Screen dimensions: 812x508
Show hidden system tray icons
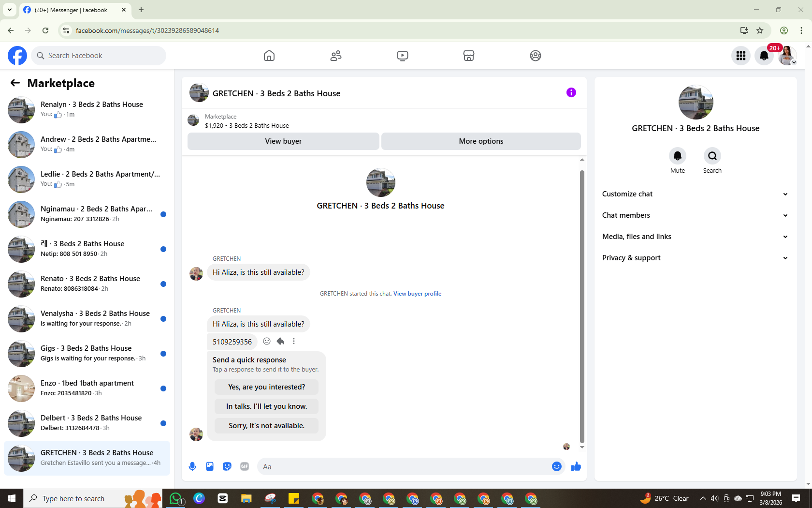coord(703,498)
